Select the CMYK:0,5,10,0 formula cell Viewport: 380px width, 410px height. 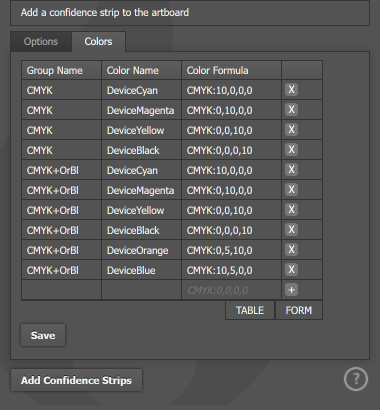coord(231,250)
